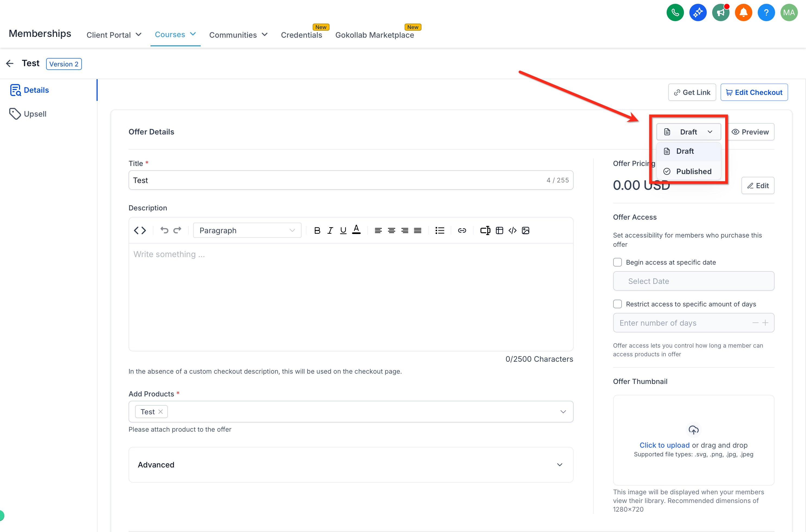Click the Version 2 badge

click(x=64, y=64)
